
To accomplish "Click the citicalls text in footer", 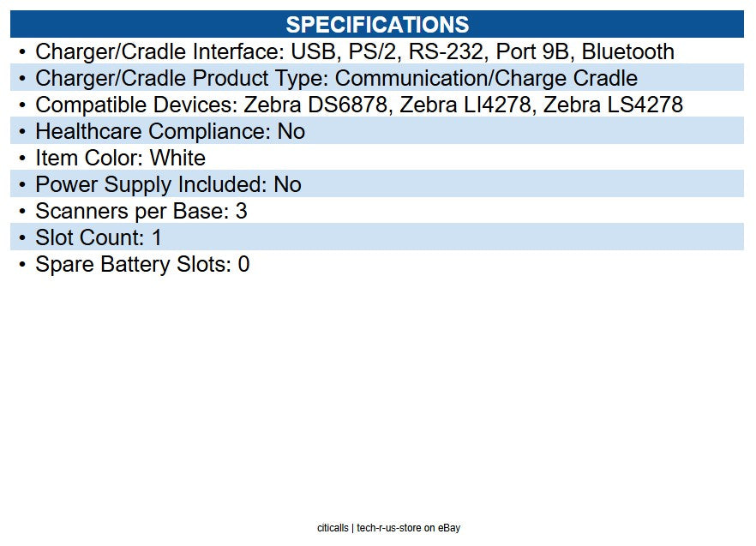I will 333,528.
